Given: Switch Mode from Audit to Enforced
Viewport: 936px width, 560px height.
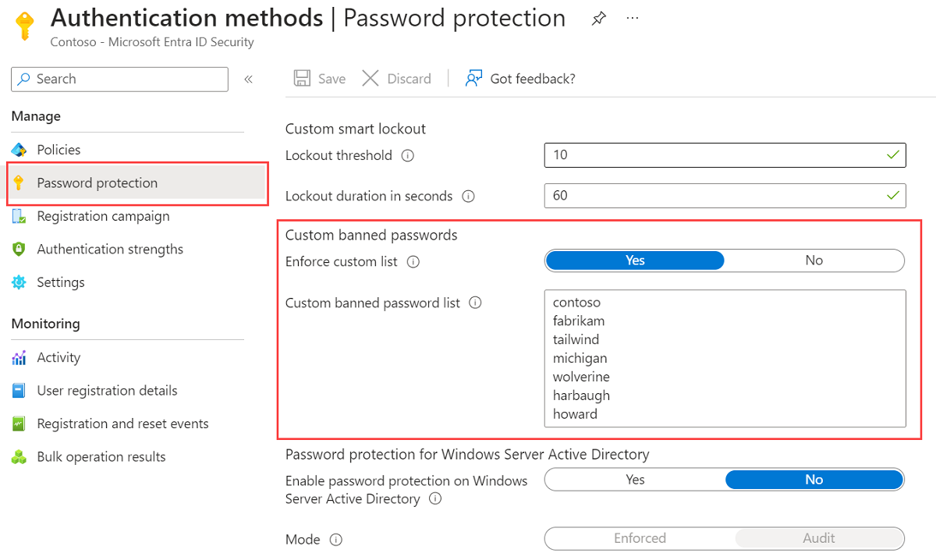Looking at the screenshot, I should 640,538.
